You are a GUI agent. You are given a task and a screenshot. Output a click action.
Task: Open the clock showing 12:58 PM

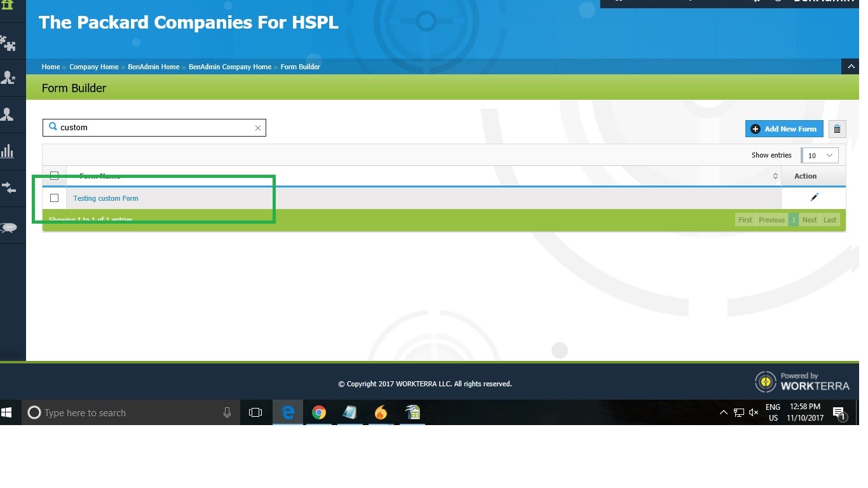805,412
